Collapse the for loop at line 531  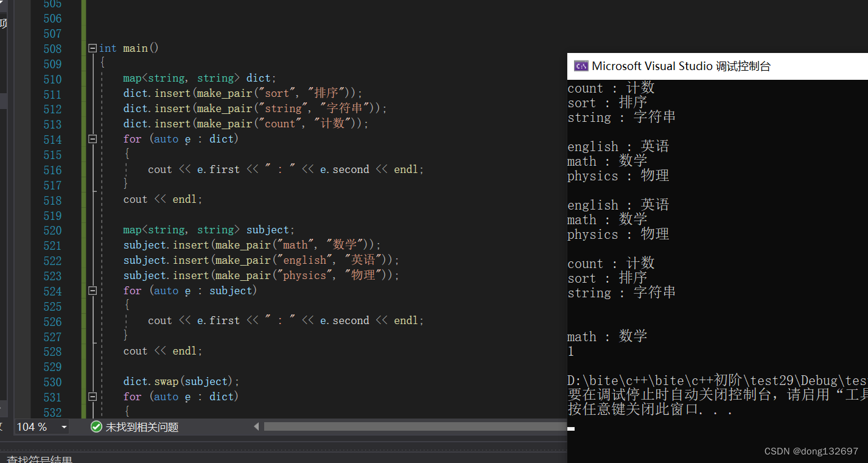point(93,397)
